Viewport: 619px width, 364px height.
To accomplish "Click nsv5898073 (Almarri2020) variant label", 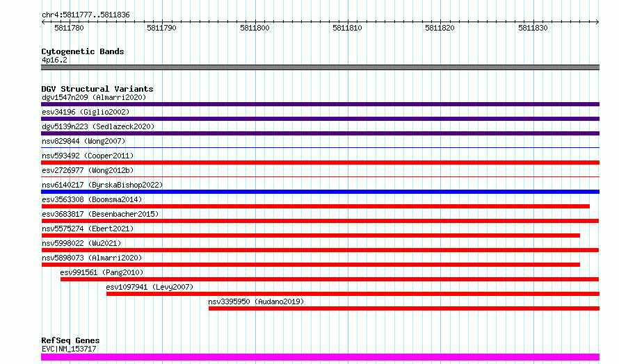I will 92,258.
